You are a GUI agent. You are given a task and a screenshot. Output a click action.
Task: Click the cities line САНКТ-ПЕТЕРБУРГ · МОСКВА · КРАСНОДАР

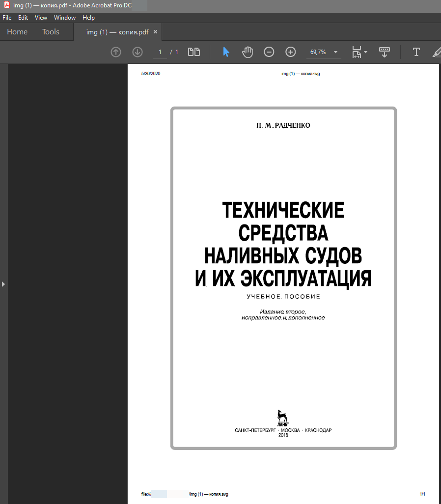click(x=283, y=430)
